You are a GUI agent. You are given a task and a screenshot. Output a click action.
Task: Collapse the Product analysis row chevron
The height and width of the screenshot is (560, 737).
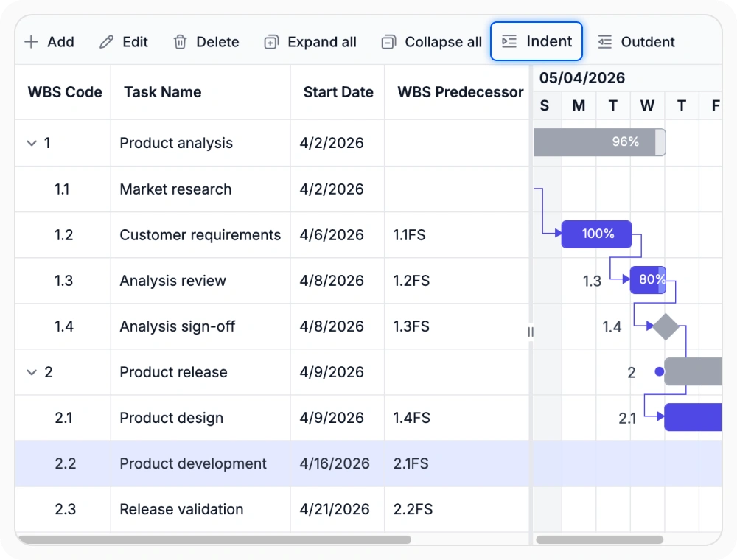tap(32, 143)
